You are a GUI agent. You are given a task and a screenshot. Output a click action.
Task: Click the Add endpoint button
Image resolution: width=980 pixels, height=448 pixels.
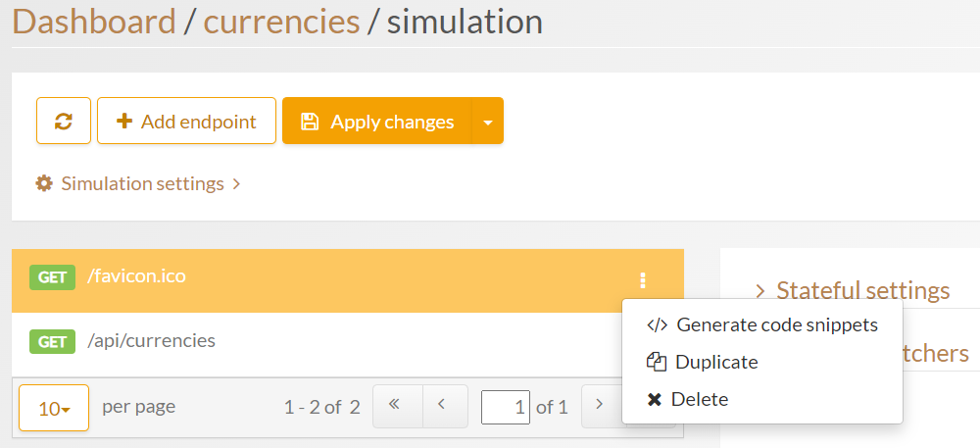186,122
